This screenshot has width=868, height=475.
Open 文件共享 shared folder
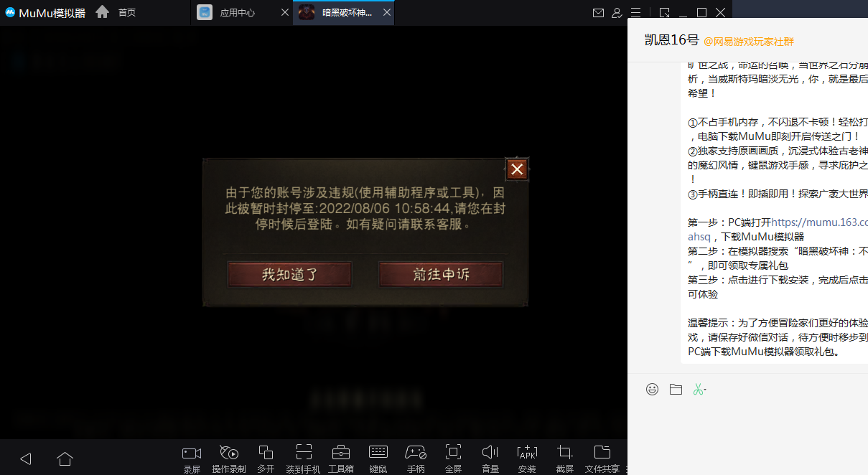click(602, 458)
